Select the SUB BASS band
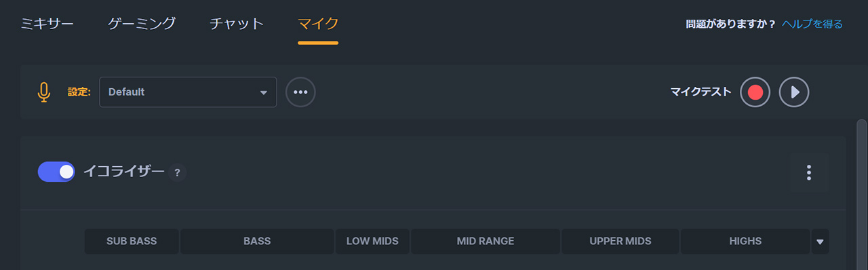The image size is (868, 270). click(x=132, y=242)
